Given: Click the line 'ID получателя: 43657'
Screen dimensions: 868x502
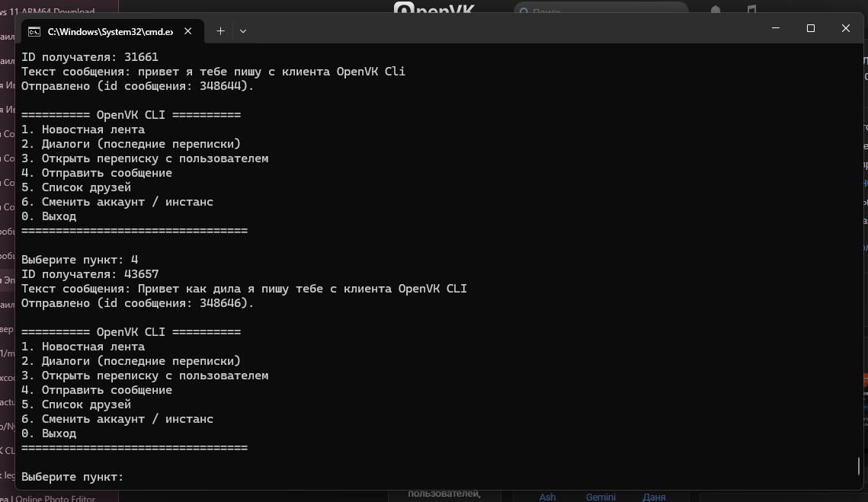Looking at the screenshot, I should pos(90,274).
